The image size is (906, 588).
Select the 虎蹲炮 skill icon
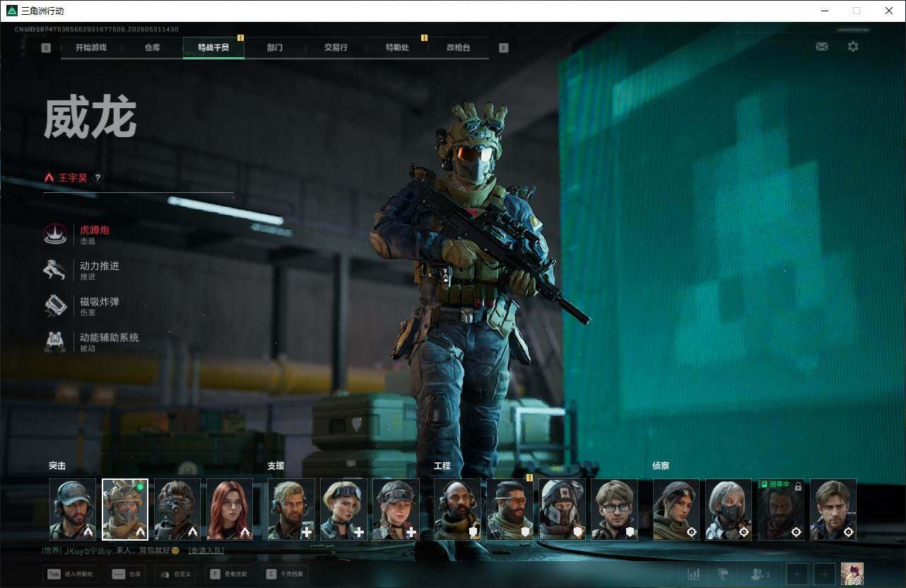tap(55, 235)
